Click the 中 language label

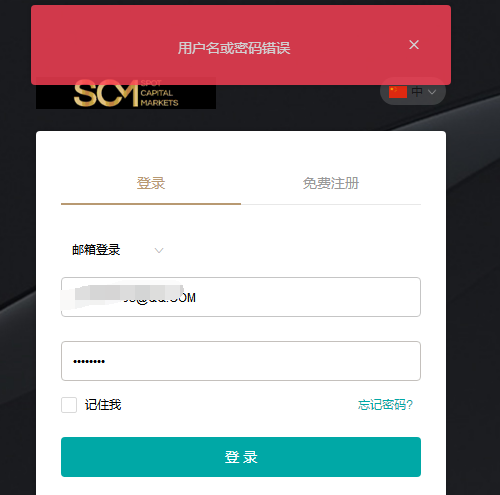417,92
